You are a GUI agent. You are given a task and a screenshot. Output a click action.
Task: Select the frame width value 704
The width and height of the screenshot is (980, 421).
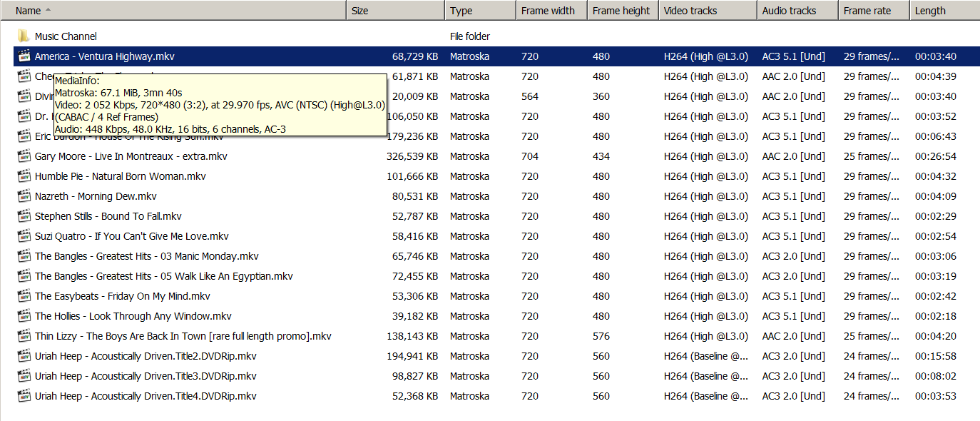point(530,156)
